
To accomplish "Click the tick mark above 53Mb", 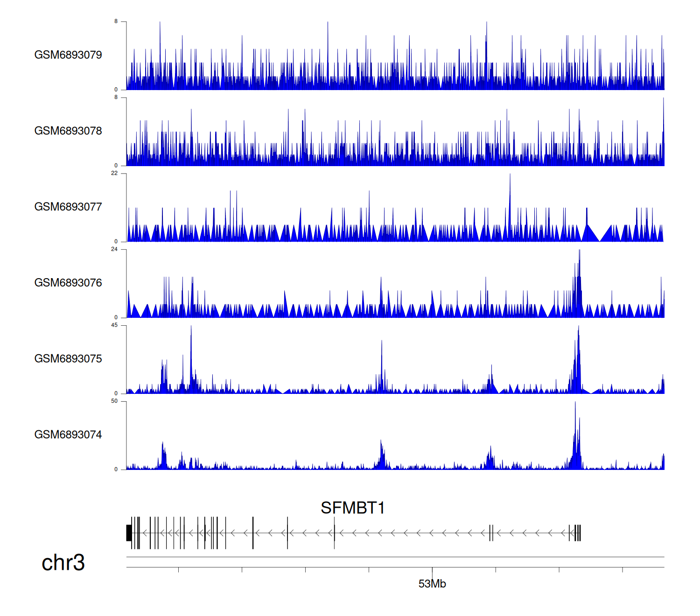I will 432,570.
